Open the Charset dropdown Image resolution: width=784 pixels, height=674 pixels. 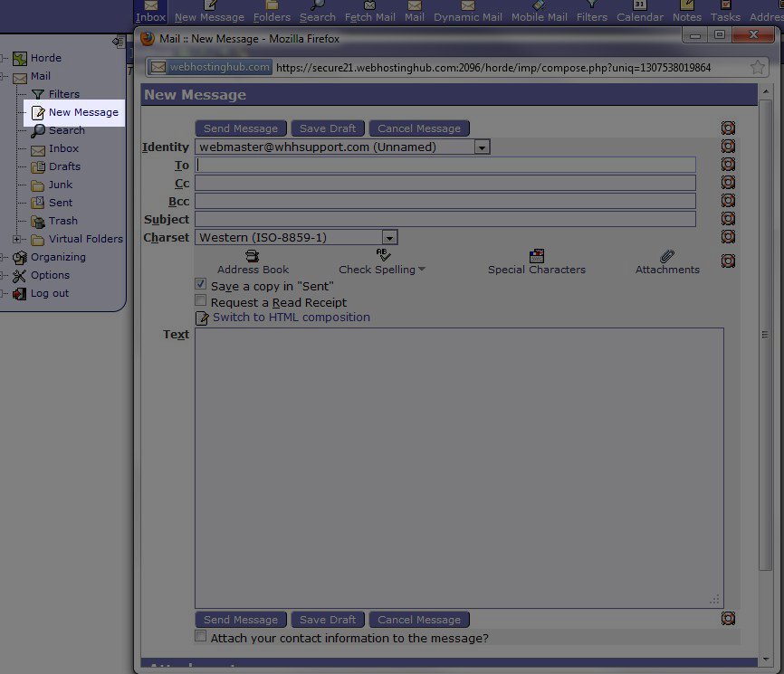pos(389,237)
